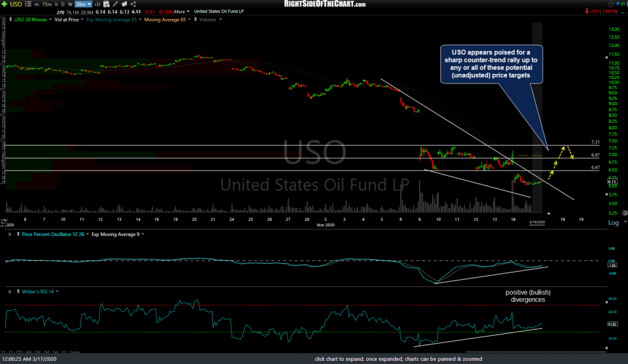Close the Wilder's RSI pane
This screenshot has width=628, height=364.
10,291
